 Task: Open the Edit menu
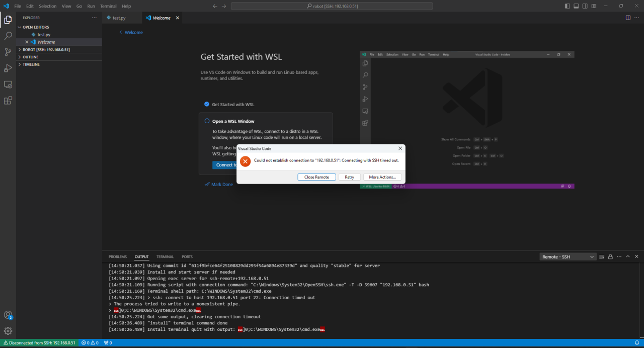click(30, 6)
